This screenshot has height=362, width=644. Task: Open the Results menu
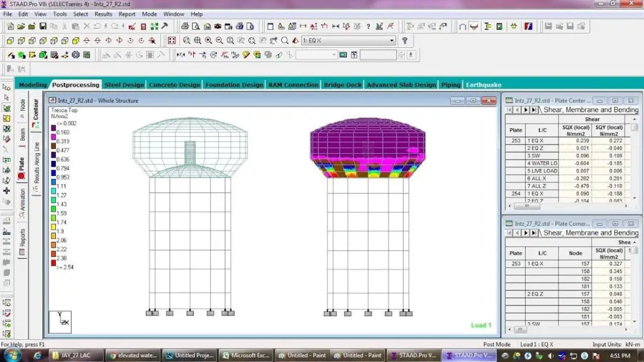(103, 14)
